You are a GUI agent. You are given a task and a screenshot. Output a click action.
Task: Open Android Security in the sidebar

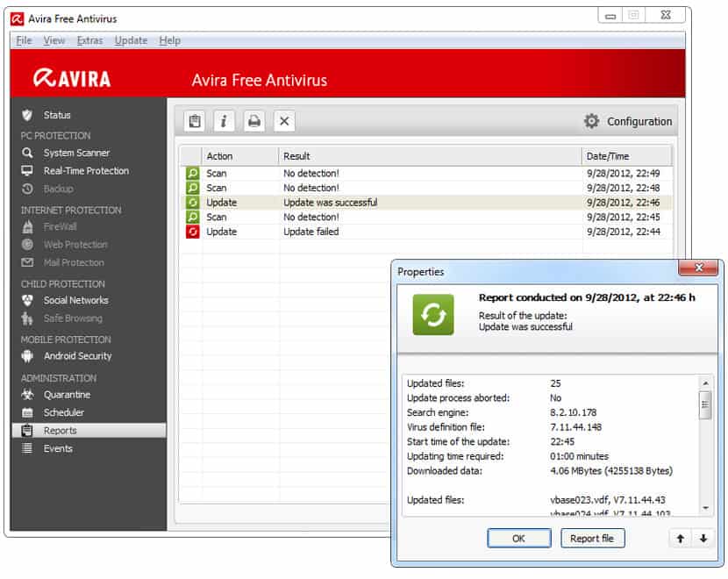click(x=77, y=356)
